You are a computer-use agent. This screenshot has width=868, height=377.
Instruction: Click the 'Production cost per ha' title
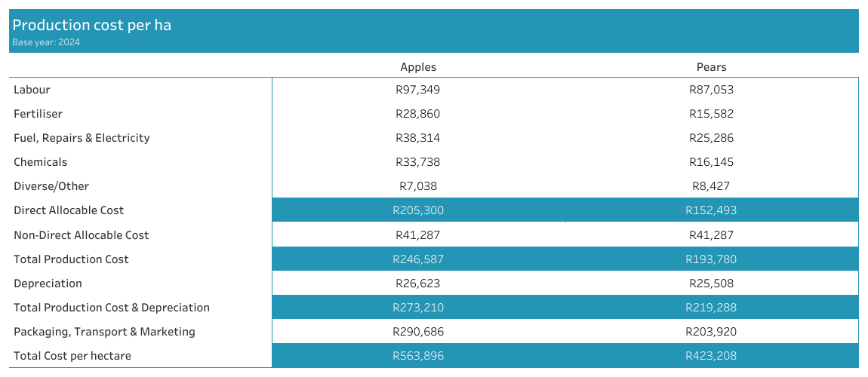tap(91, 25)
